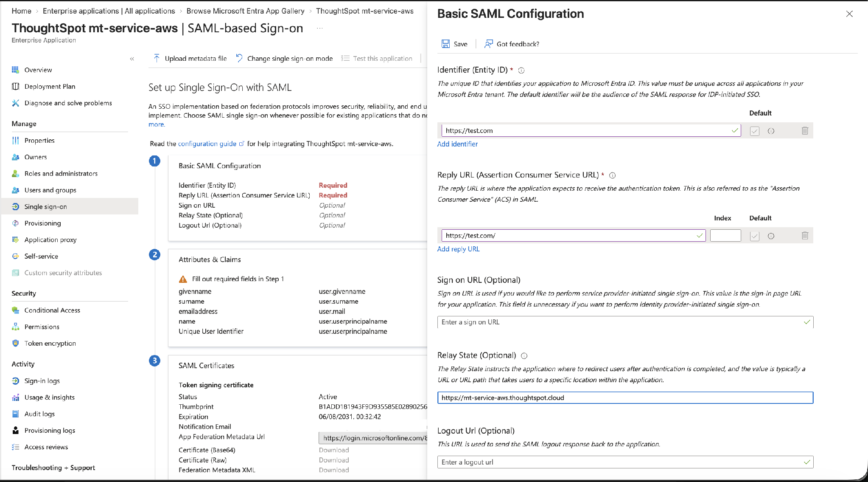868x482 pixels.
Task: Download the Certificate (Raw)
Action: 334,460
